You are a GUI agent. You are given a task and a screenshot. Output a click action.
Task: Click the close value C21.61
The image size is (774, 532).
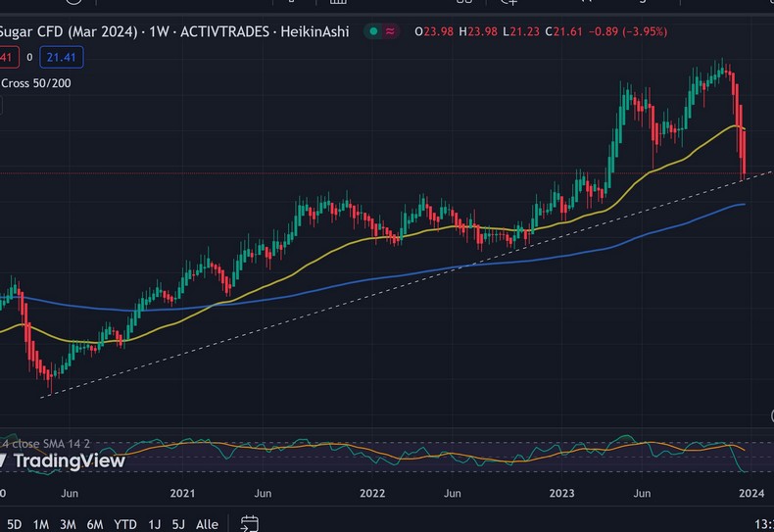click(x=563, y=31)
